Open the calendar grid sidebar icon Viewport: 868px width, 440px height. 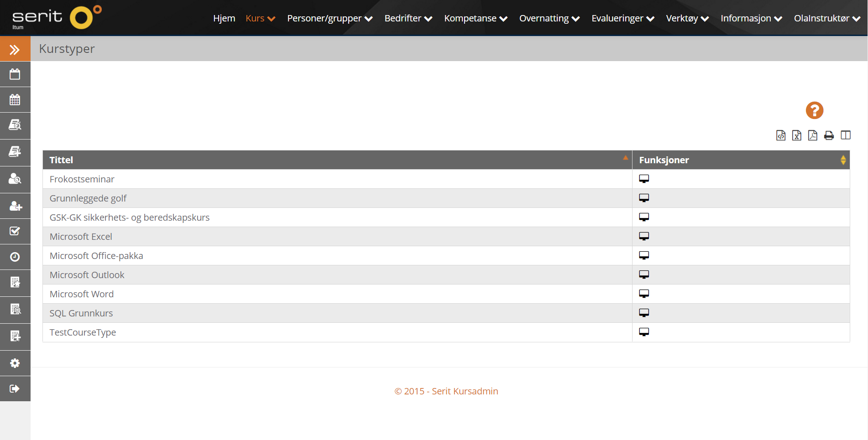[x=15, y=100]
